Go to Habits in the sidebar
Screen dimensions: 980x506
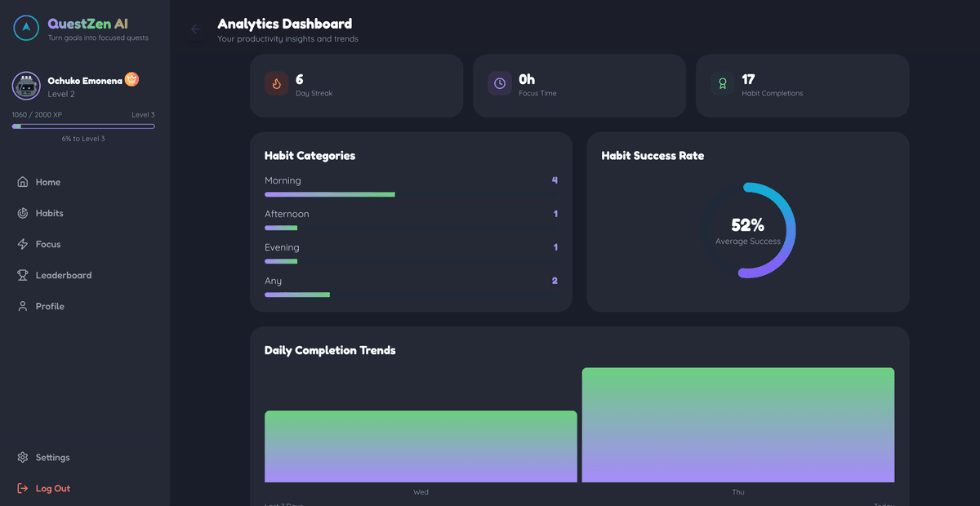[x=49, y=213]
